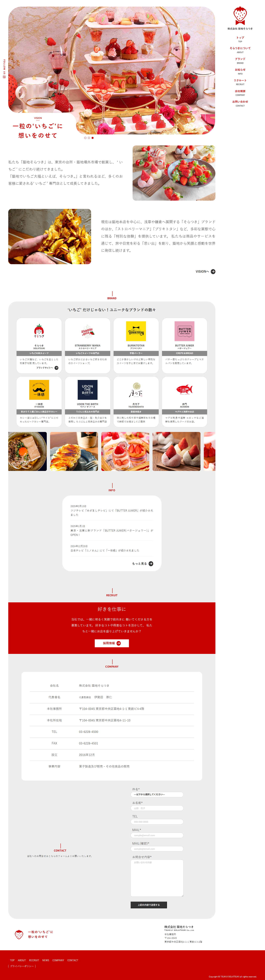Click the arrow icon beside もっと見る
Image resolution: width=265 pixels, height=980 pixels.
coord(151,564)
